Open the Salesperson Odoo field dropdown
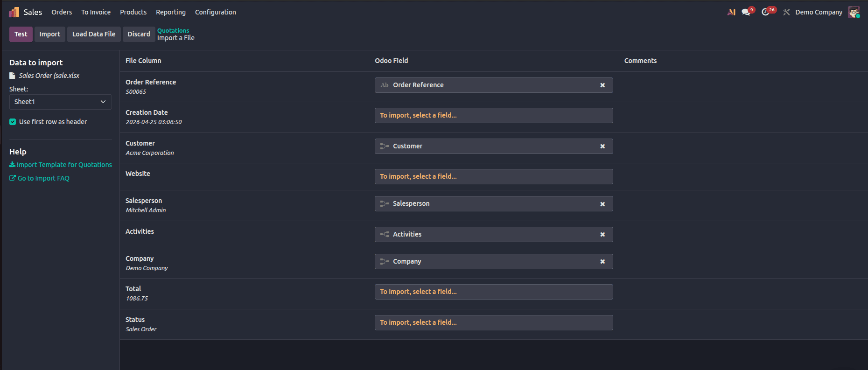 (494, 203)
